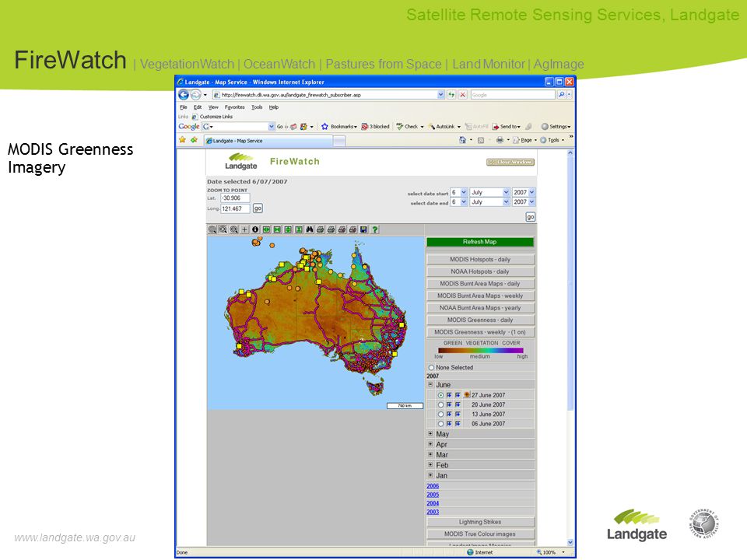Click the 100% zoom level in status bar
Viewport: 747px width, 560px height.
549,552
